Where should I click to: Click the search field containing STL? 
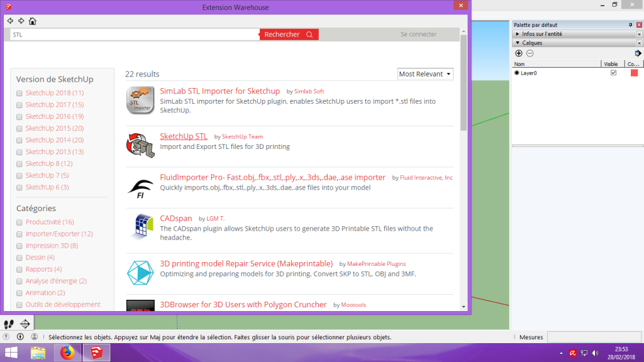135,35
